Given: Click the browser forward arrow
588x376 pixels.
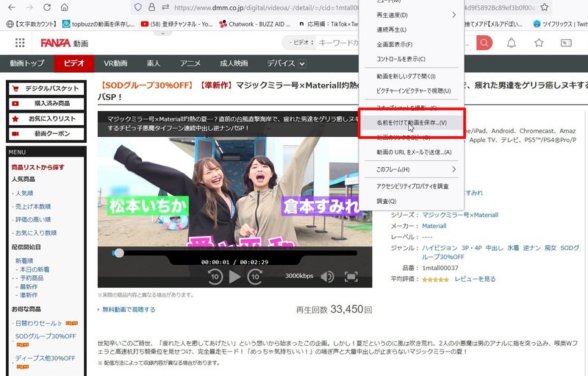Looking at the screenshot, I should [x=29, y=7].
